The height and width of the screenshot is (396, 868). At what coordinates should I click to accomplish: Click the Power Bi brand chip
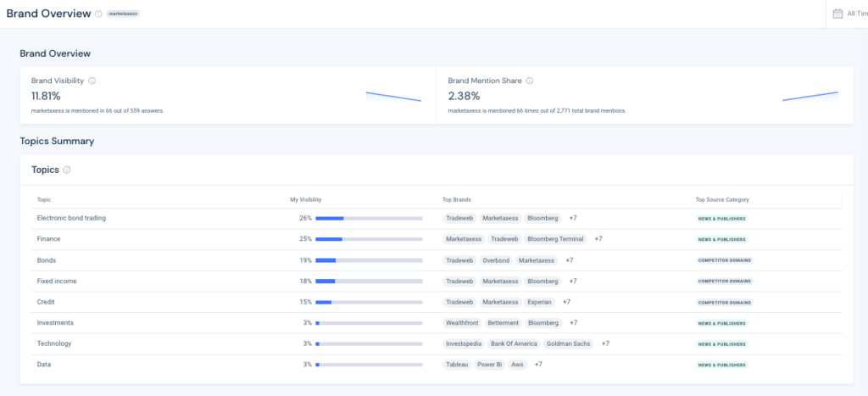point(490,365)
